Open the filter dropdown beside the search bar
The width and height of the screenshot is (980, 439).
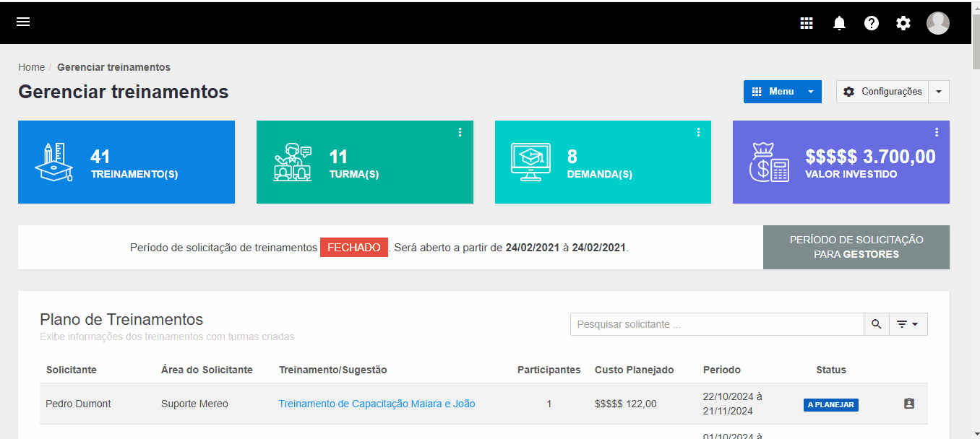point(908,323)
